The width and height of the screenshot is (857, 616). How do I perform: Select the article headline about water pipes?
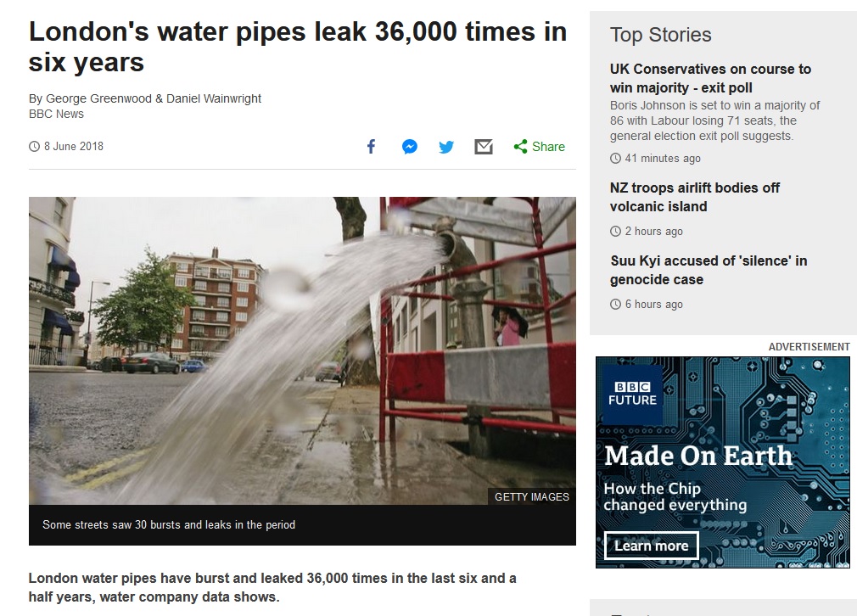297,47
